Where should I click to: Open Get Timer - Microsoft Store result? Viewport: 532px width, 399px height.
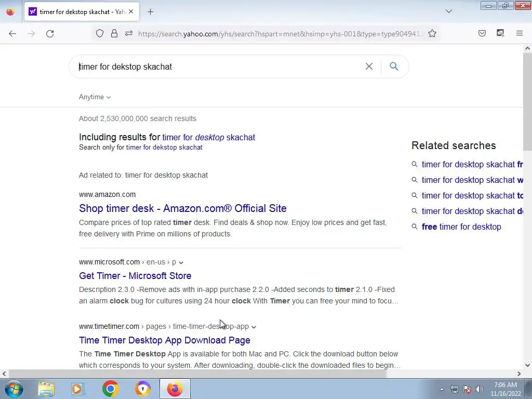[135, 276]
